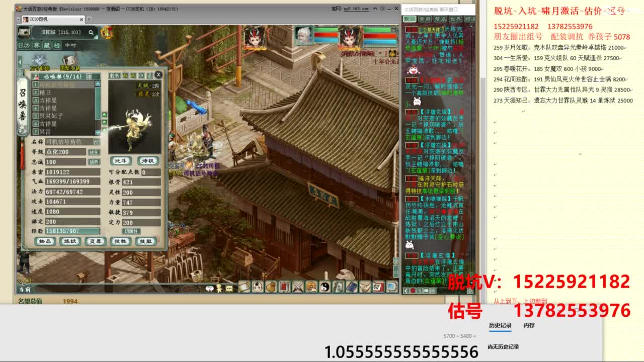Open the 技能 skills tab
The image size is (644, 362).
[145, 241]
